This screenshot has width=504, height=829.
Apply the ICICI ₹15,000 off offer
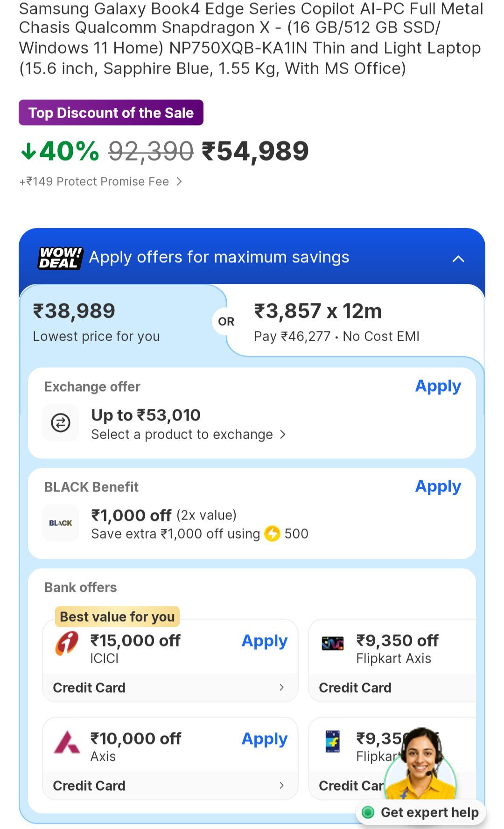pos(264,641)
